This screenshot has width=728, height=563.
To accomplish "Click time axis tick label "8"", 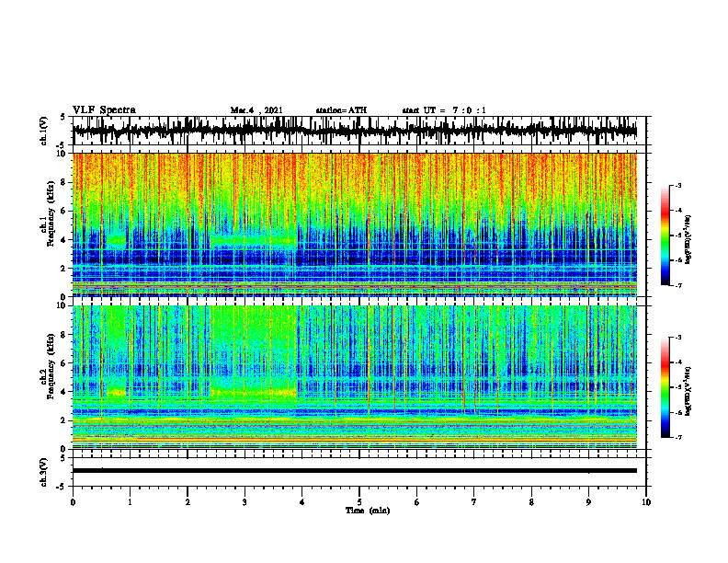I will [x=531, y=502].
